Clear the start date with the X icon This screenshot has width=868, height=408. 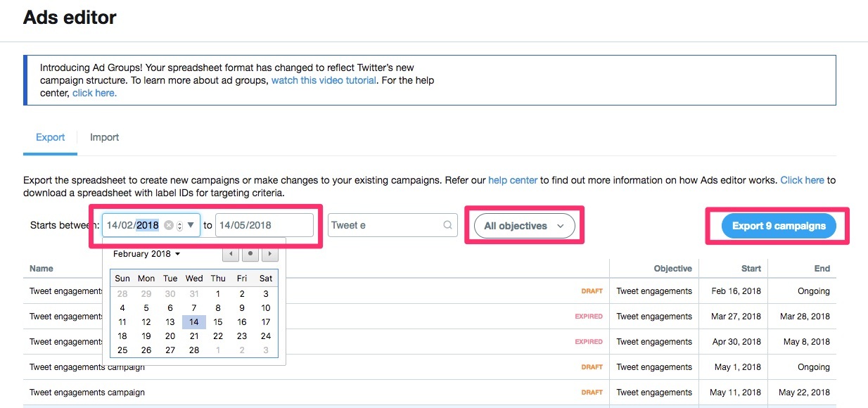click(169, 226)
